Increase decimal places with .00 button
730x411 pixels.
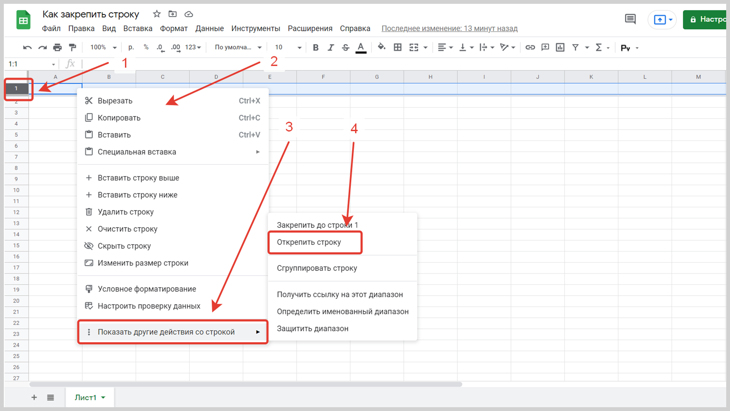(176, 47)
